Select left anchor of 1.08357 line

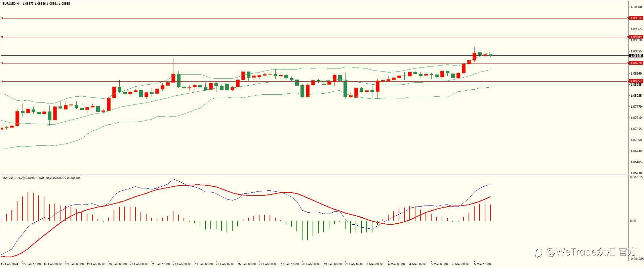click(x=2, y=81)
